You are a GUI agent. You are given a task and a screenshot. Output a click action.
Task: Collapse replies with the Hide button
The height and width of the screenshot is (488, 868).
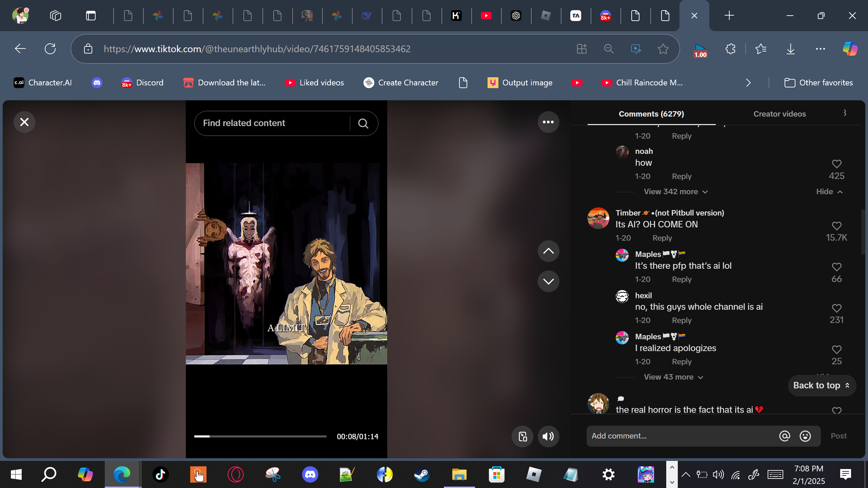click(x=829, y=192)
